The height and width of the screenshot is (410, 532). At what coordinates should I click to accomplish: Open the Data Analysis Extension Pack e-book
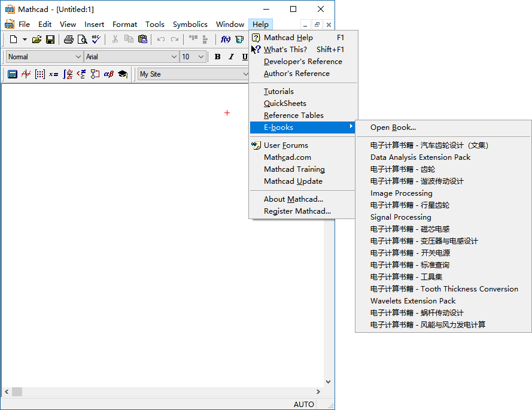pyautogui.click(x=443, y=157)
